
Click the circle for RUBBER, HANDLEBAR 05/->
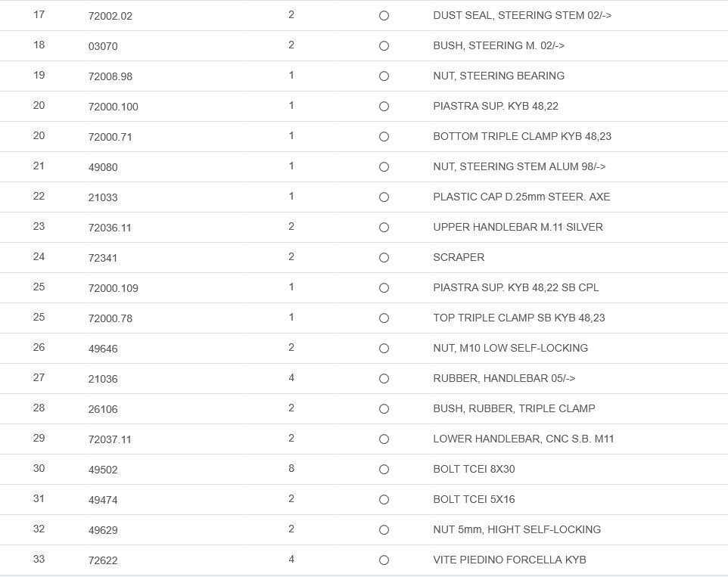tap(384, 379)
